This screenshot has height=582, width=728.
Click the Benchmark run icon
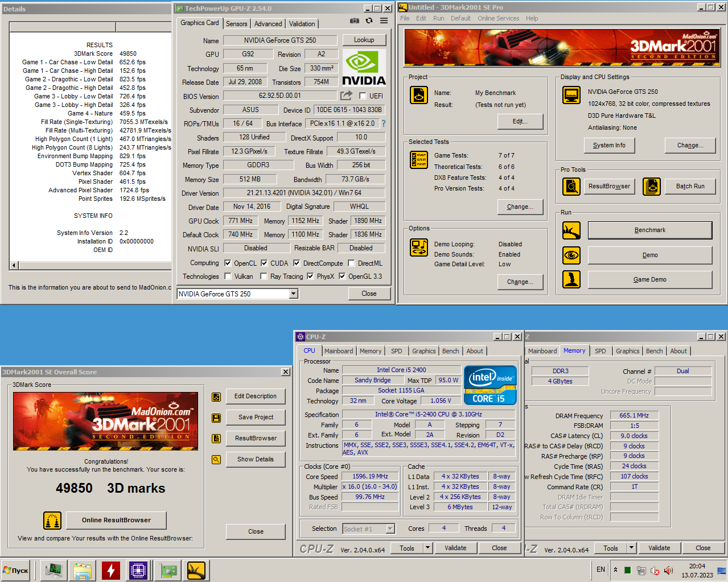(571, 230)
